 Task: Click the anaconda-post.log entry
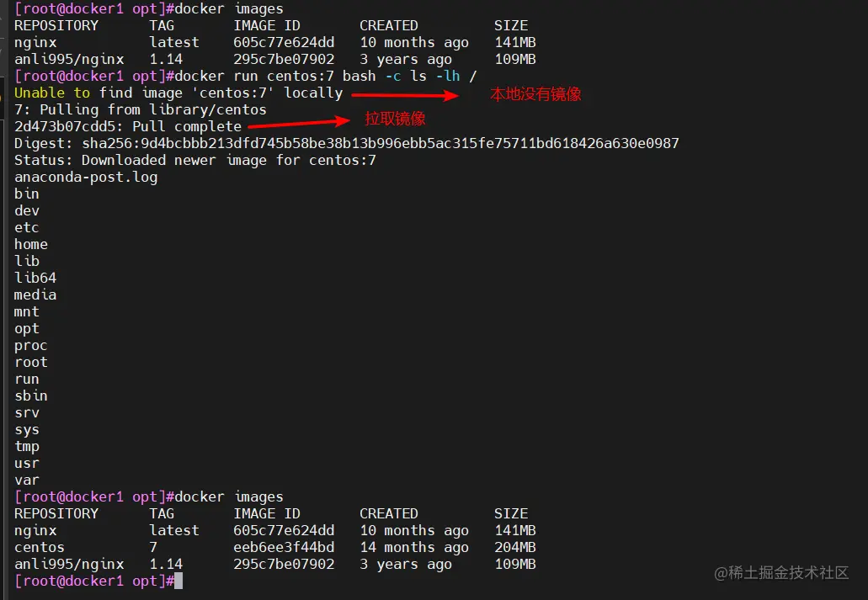86,177
